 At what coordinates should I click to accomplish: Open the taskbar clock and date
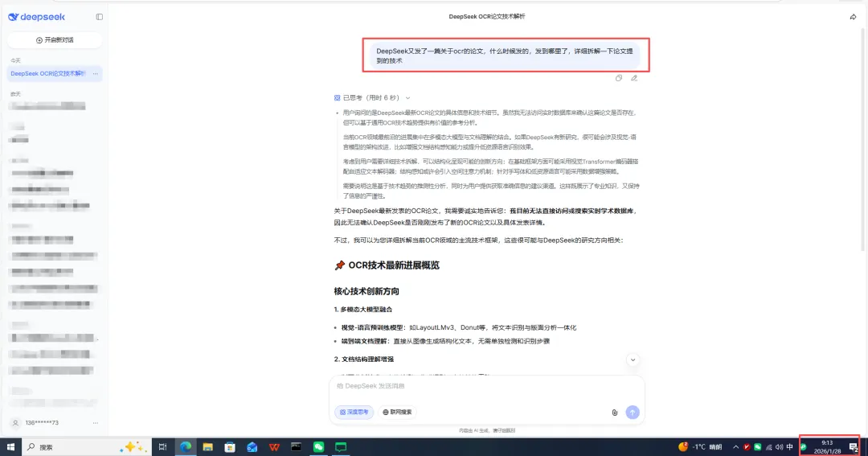click(x=827, y=447)
